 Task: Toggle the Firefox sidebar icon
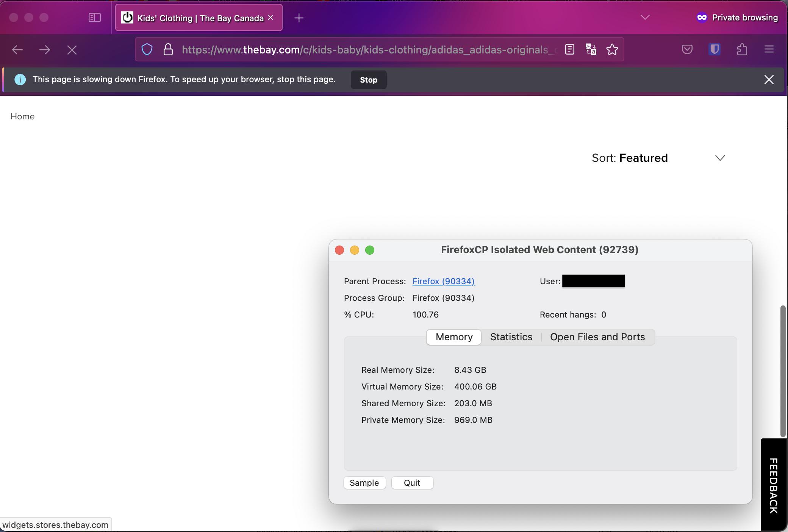tap(94, 18)
